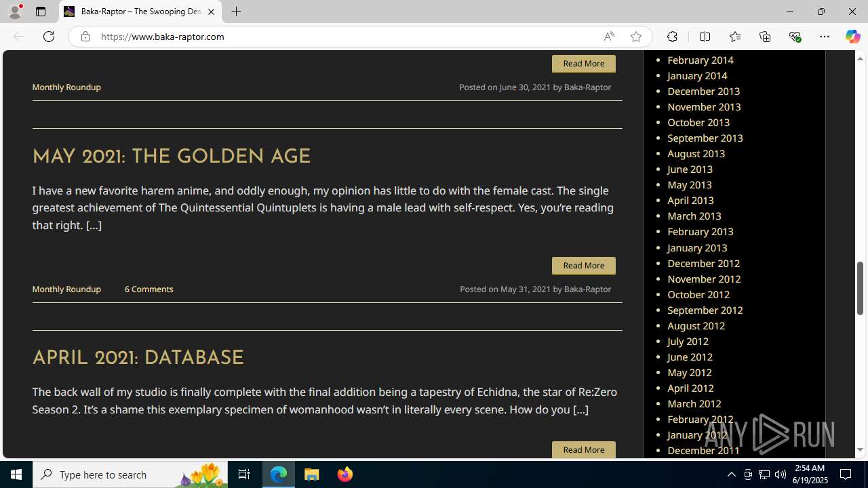Open December 2012 archive
This screenshot has width=868, height=488.
click(x=703, y=264)
